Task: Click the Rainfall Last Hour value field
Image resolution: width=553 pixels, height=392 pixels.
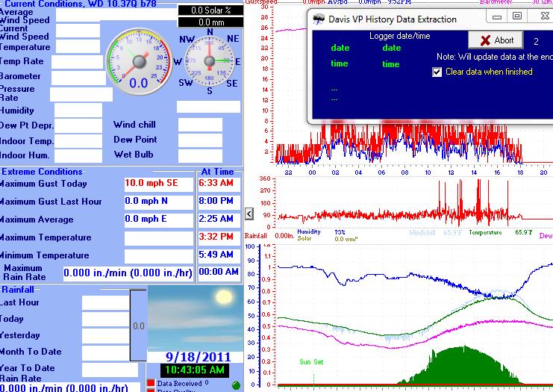Action: [106, 303]
